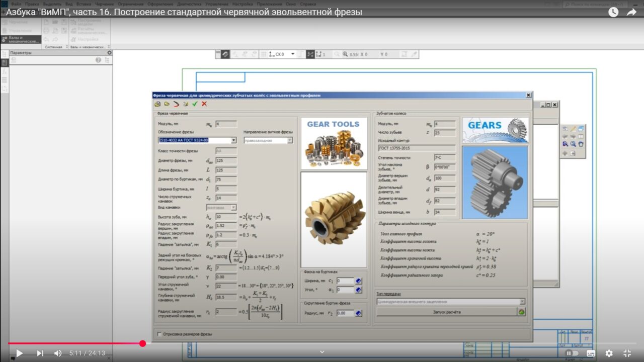644x362 pixels.
Task: Exit fullscreen in video player
Action: pos(627,353)
